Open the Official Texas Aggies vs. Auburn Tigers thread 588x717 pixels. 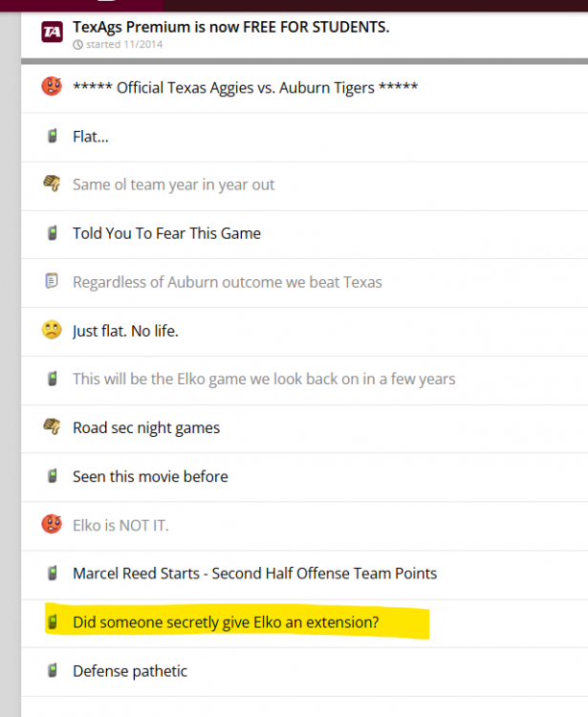coord(245,88)
